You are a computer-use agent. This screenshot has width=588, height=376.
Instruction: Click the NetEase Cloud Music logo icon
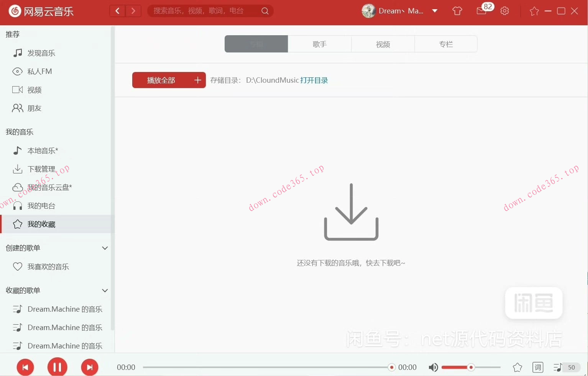click(x=15, y=11)
